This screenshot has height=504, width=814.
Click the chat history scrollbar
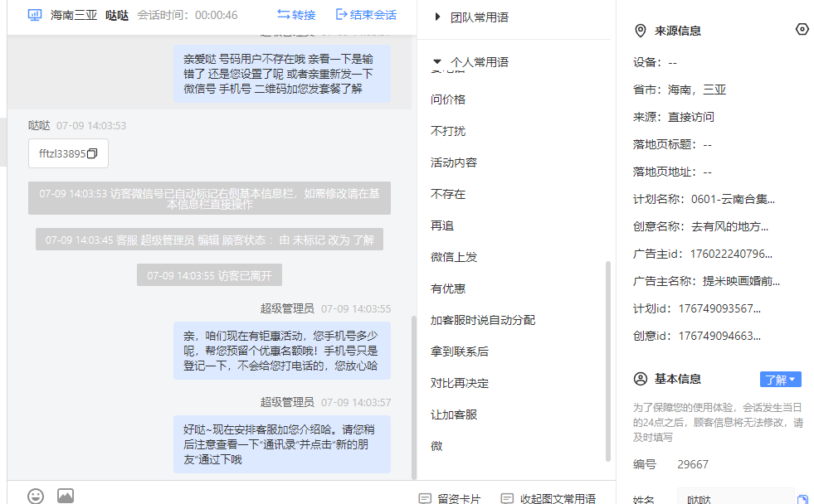(x=414, y=397)
